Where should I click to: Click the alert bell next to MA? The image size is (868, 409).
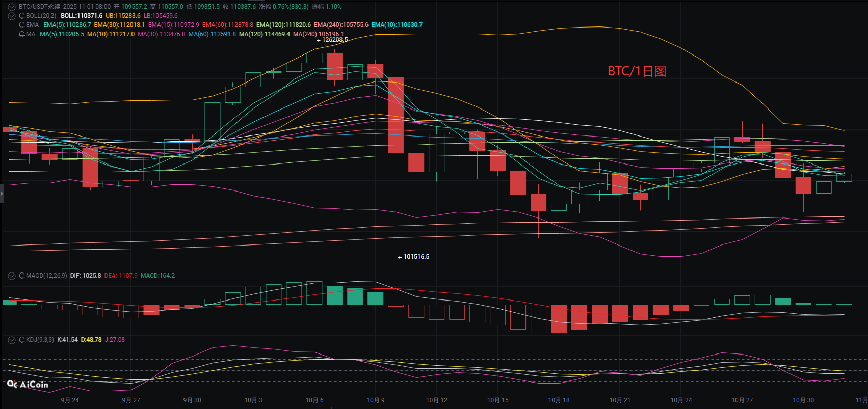22,34
